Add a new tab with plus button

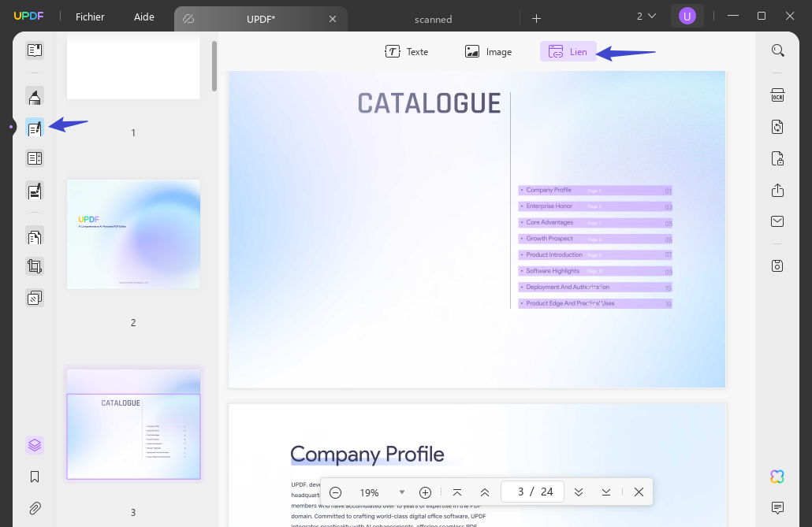[537, 19]
